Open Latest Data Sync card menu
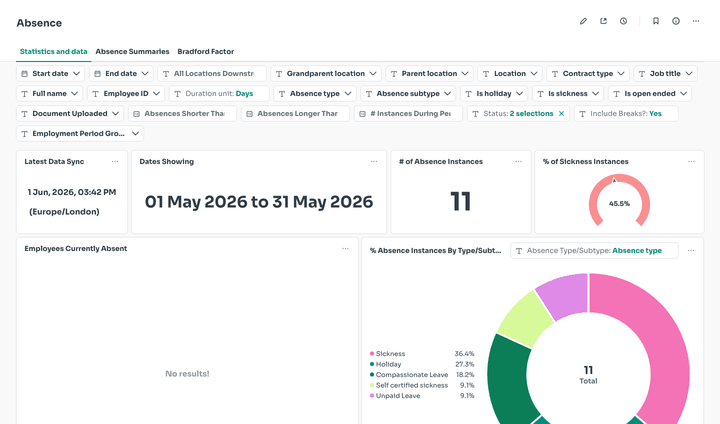The height and width of the screenshot is (424, 720). point(115,162)
